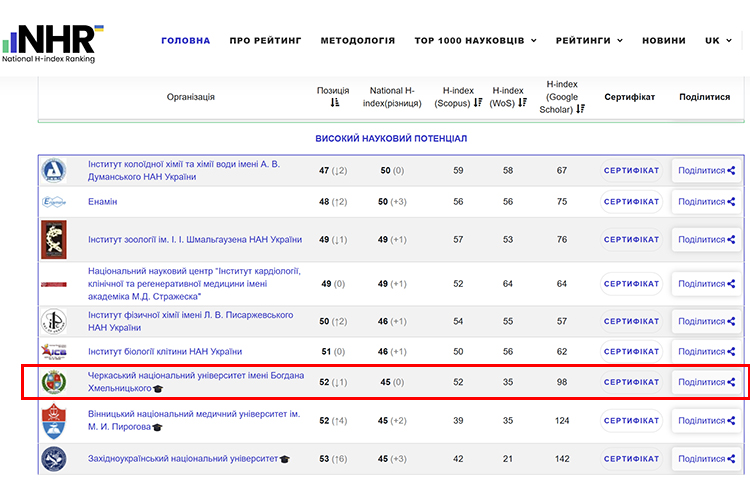Click the Вінницький медичний університет crest
Viewport: 750px width, 500px height.
click(54, 421)
